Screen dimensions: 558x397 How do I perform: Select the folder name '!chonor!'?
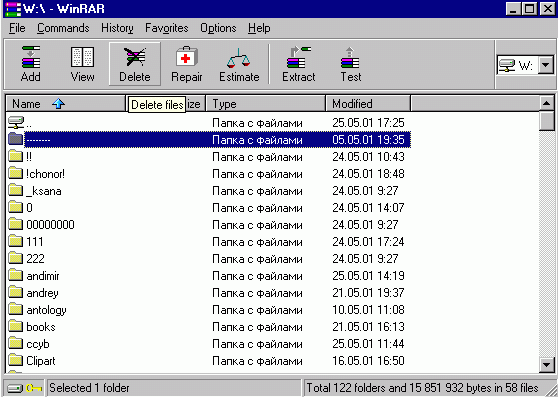coord(46,174)
